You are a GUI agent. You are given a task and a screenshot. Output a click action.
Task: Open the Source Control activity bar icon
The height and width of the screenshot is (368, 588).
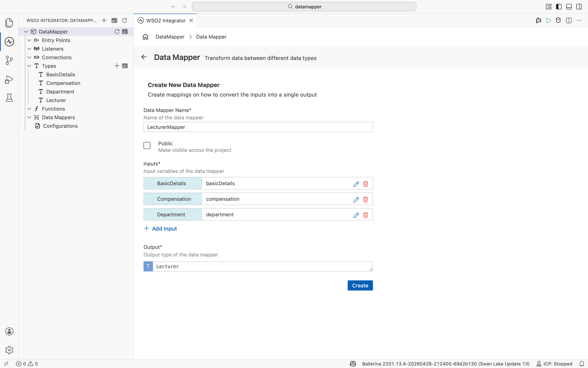[x=9, y=60]
